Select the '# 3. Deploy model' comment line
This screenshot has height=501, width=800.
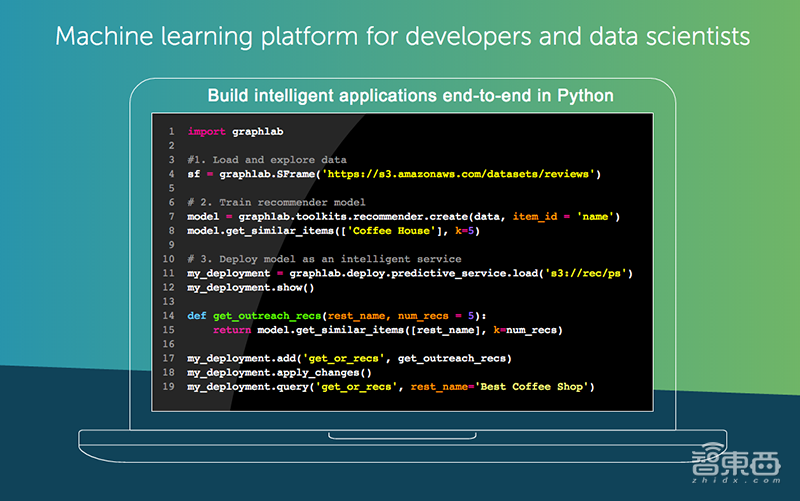[314, 259]
